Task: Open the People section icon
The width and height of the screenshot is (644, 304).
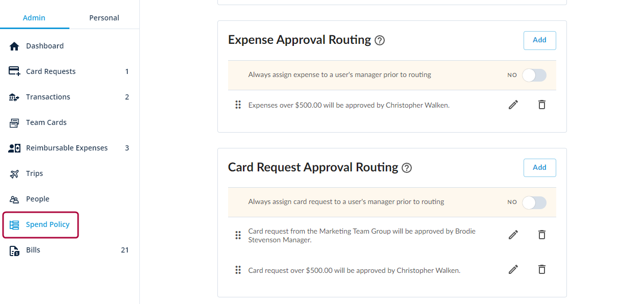Action: click(14, 198)
